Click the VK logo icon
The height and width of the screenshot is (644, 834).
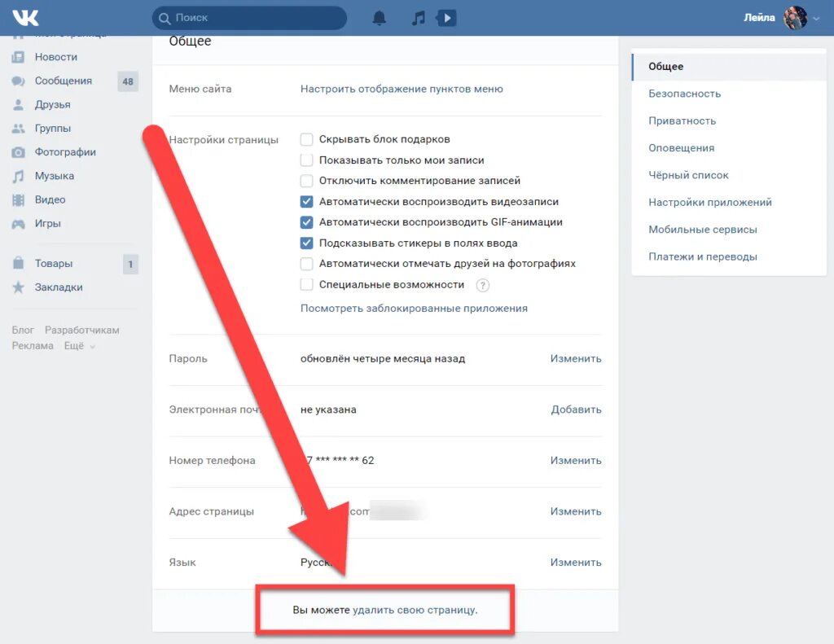(25, 18)
